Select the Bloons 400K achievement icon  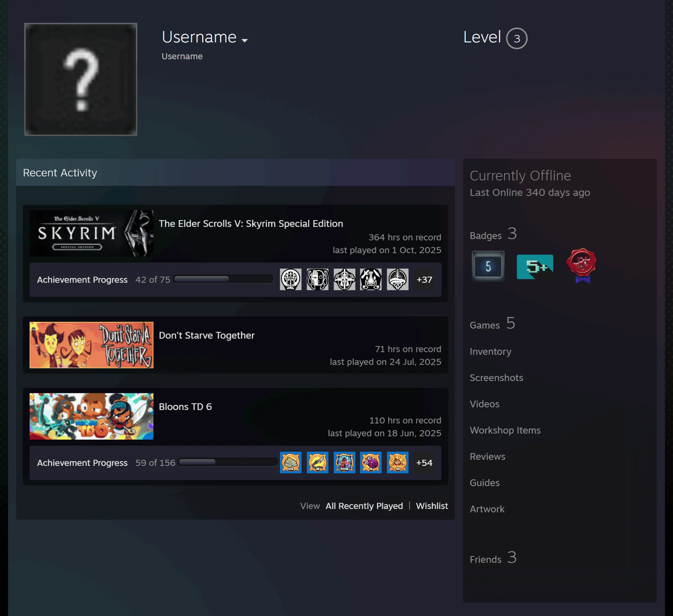(x=344, y=462)
